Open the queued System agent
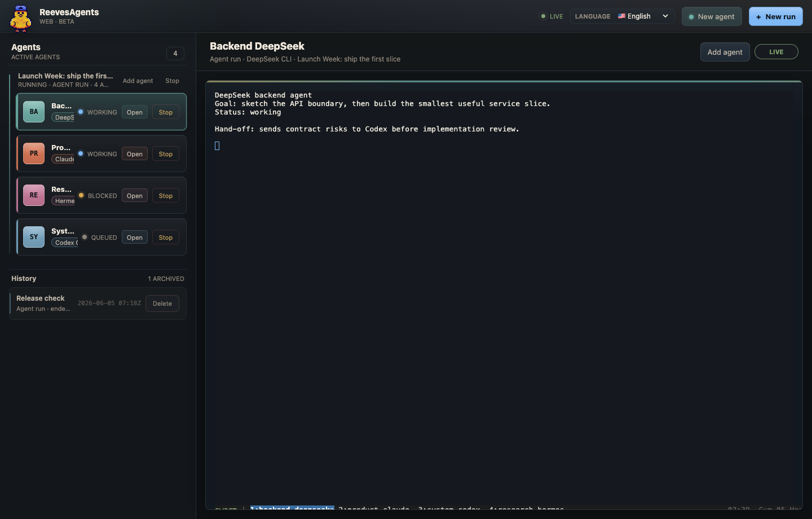The image size is (812, 519). click(x=134, y=237)
